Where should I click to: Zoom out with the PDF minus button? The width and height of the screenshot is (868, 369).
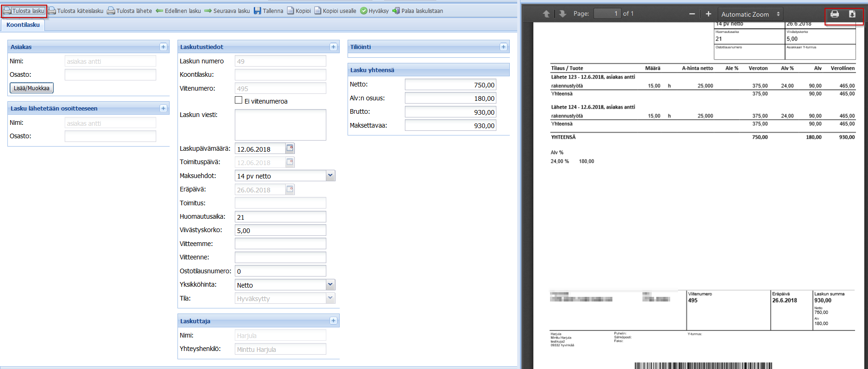coord(692,14)
